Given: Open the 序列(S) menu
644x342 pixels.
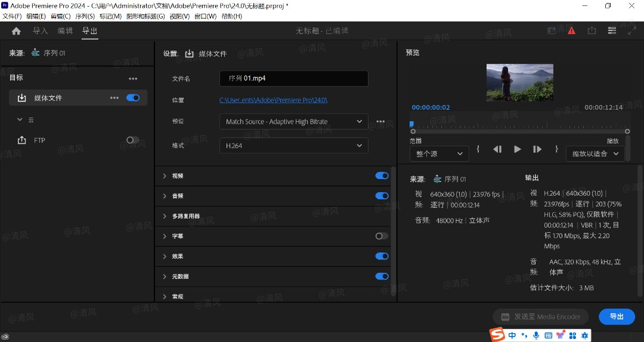Looking at the screenshot, I should click(x=83, y=16).
